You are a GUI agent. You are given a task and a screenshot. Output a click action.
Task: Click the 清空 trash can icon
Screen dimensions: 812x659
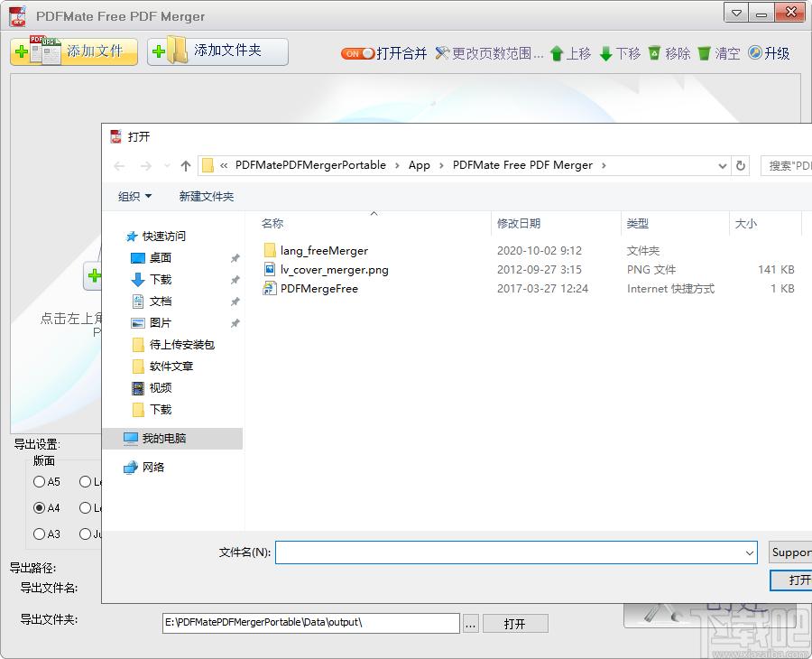click(x=704, y=53)
